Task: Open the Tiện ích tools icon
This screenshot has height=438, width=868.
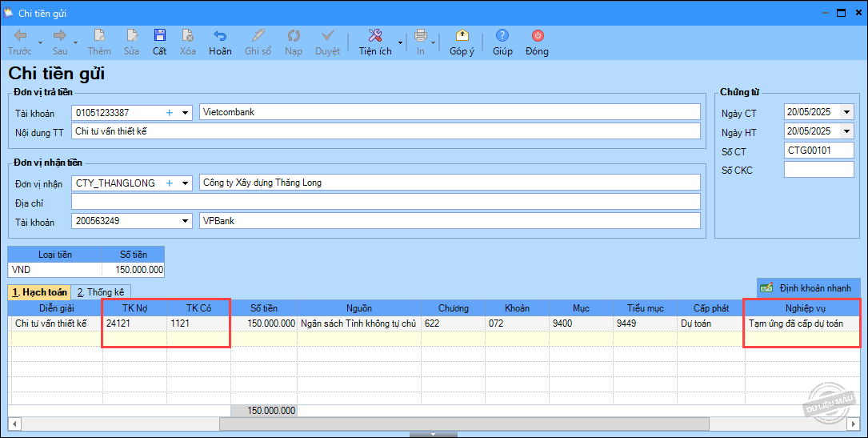Action: pyautogui.click(x=374, y=36)
